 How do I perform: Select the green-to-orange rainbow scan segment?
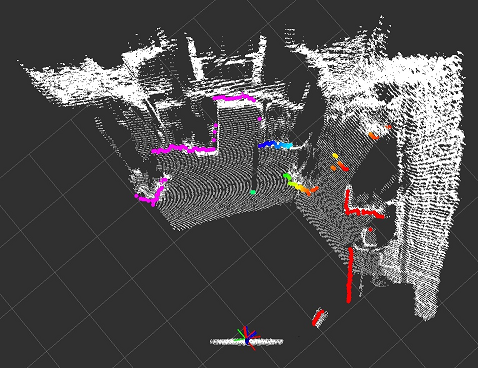pyautogui.click(x=300, y=184)
